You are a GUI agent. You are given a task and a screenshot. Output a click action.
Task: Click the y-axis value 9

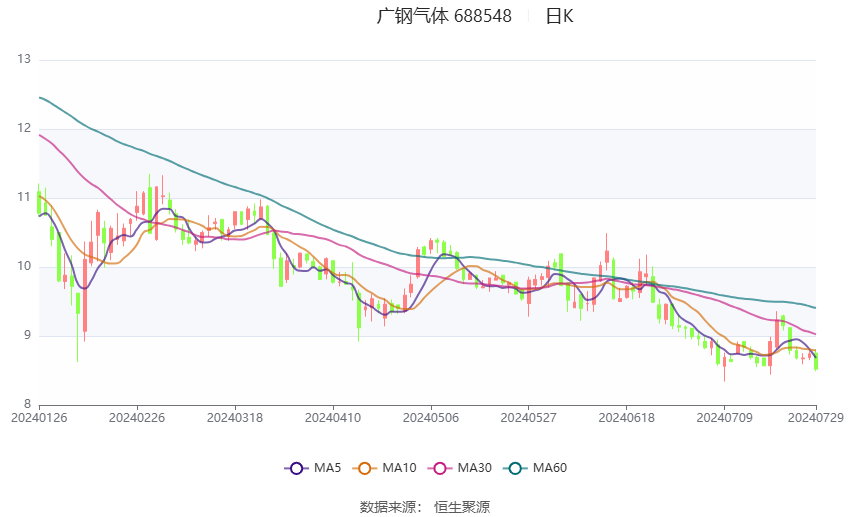click(x=28, y=335)
